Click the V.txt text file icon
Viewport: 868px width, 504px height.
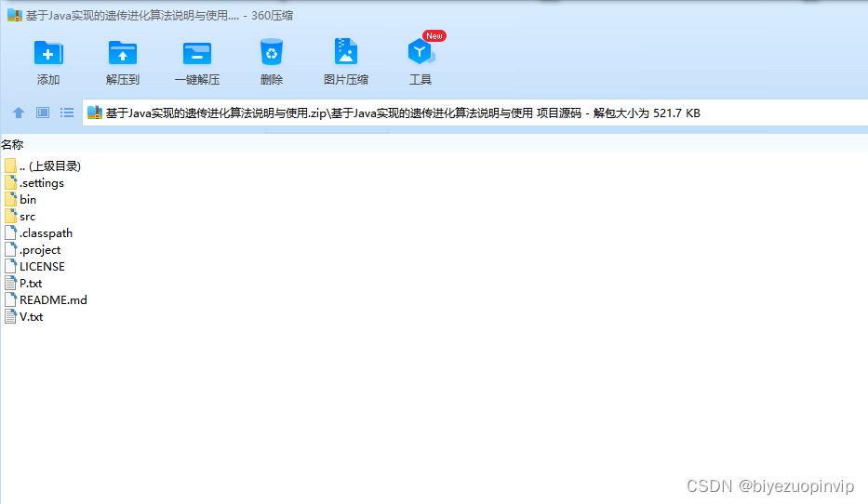tap(10, 316)
